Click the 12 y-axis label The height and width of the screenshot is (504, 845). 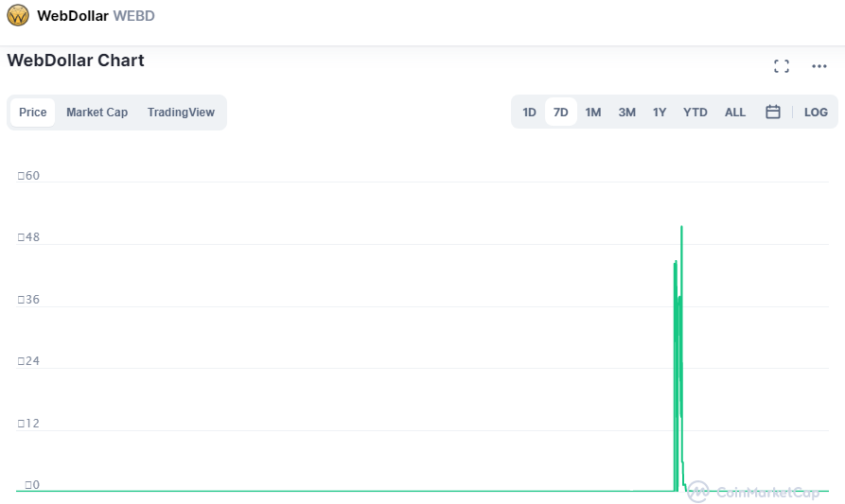tap(28, 424)
